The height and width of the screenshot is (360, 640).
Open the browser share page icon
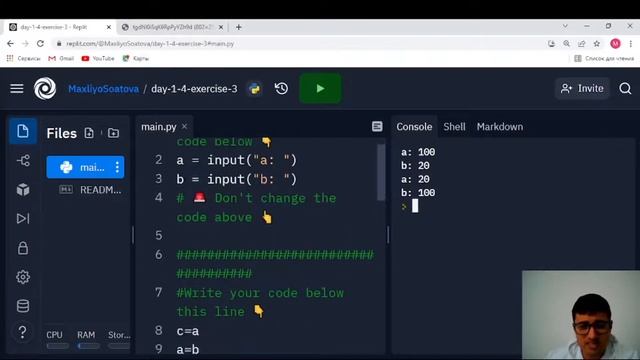point(582,43)
